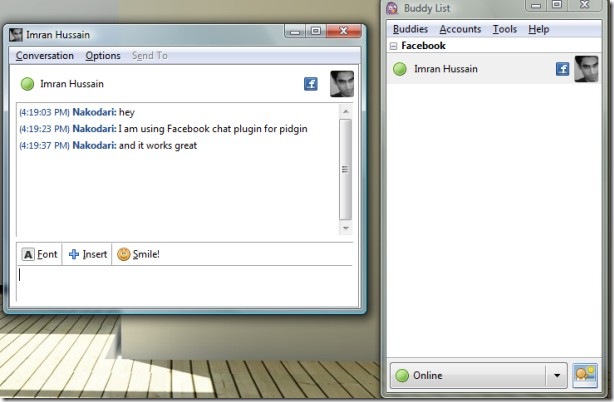Collapse the Facebook buddy group
This screenshot has width=614, height=402.
point(394,46)
